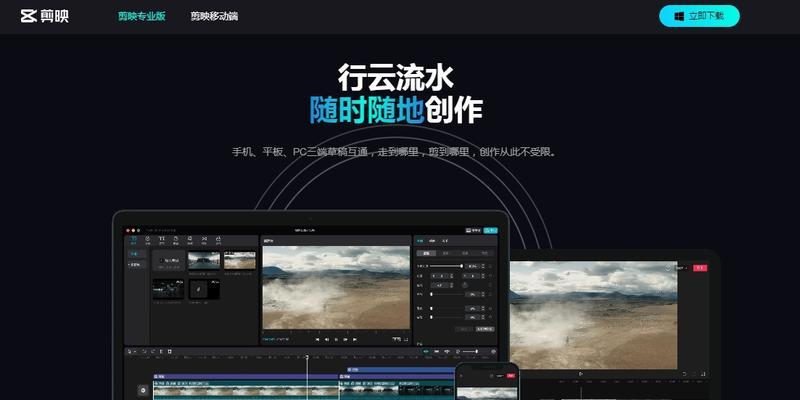Click the round cover icon left of the laptop video track

[143, 390]
